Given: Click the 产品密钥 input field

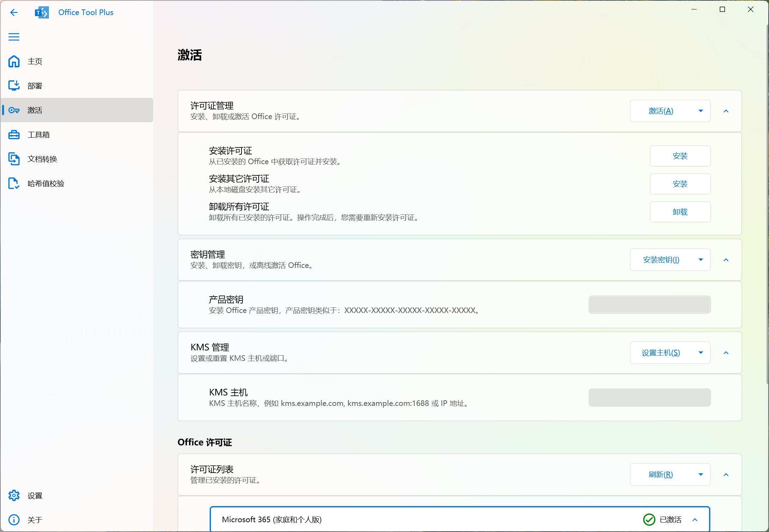Looking at the screenshot, I should 649,305.
